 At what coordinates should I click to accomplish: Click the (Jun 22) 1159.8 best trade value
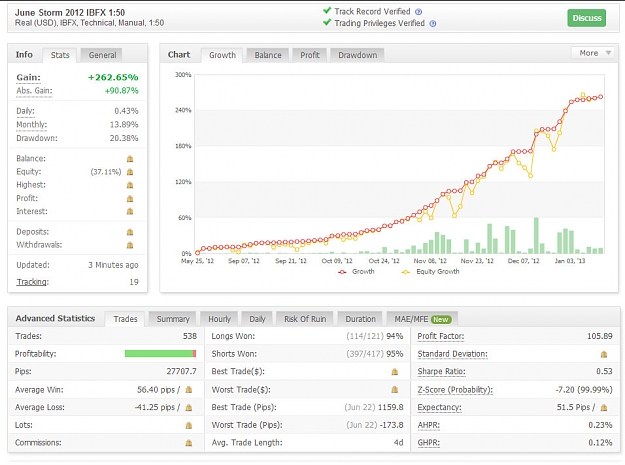pyautogui.click(x=374, y=407)
